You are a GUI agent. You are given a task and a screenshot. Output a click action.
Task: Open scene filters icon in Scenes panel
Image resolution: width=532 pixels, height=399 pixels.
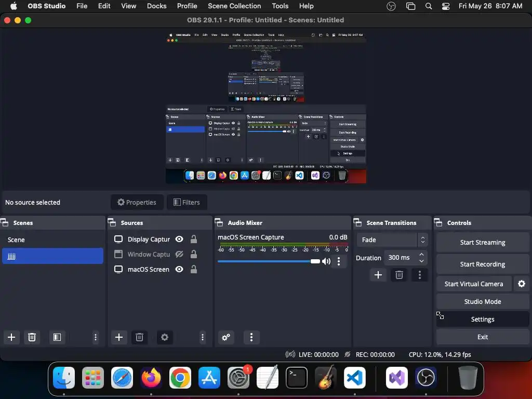tap(57, 337)
